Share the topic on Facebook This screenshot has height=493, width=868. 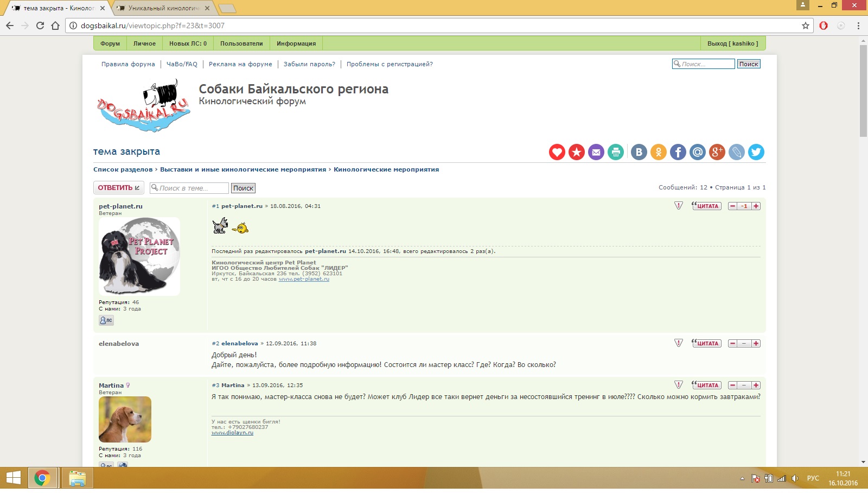(x=678, y=152)
